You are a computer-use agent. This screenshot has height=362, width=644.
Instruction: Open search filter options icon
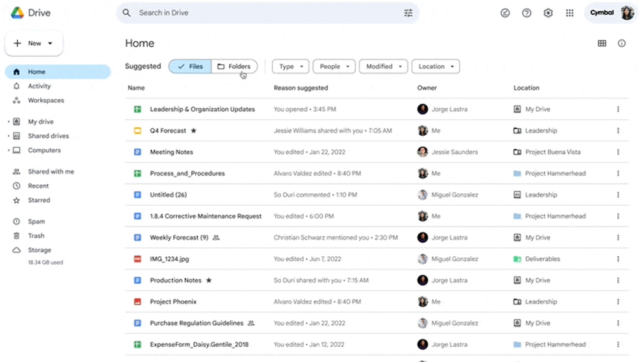[408, 13]
